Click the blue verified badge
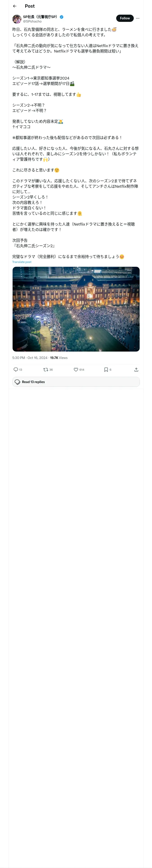This screenshot has width=152, height=868. click(x=62, y=17)
